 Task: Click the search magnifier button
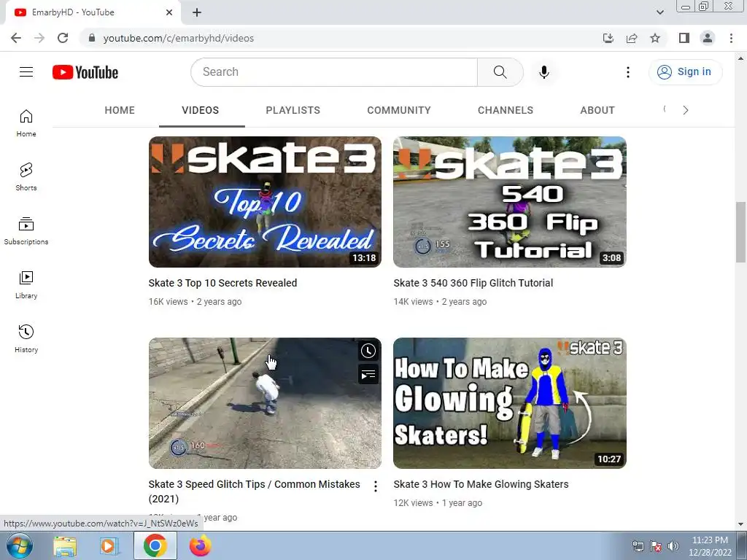point(500,72)
